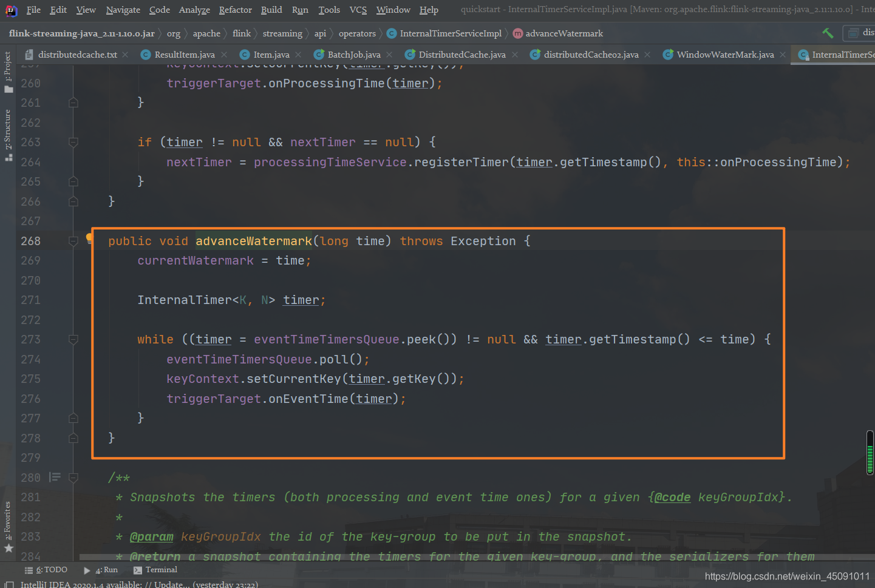The height and width of the screenshot is (588, 875).
Task: Click advanceWatermark method breadcrumb
Action: [557, 33]
